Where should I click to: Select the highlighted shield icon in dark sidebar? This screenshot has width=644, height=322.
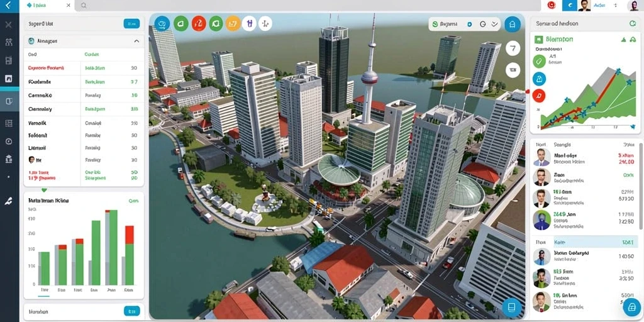click(x=9, y=101)
